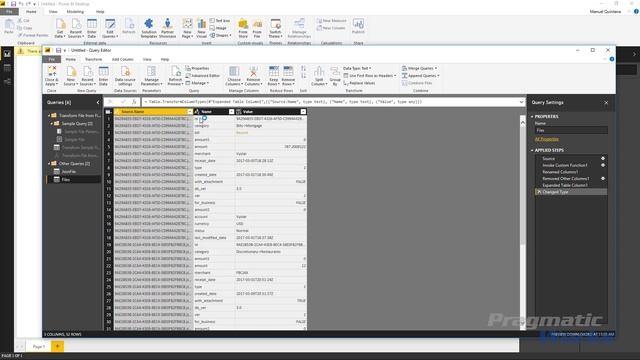Click Get Data in main Power BI window
Screen dimensions: 640x360
coord(60,28)
